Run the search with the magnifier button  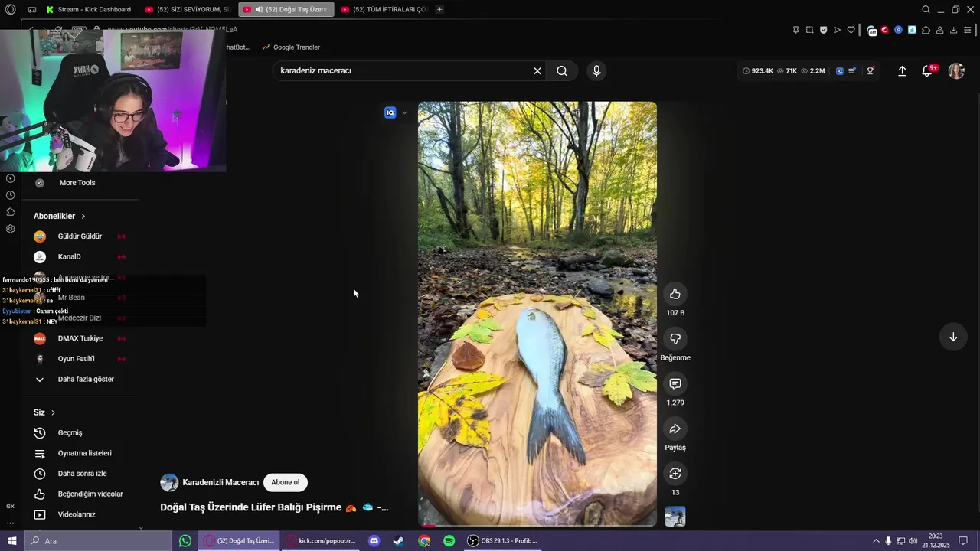[x=562, y=70]
